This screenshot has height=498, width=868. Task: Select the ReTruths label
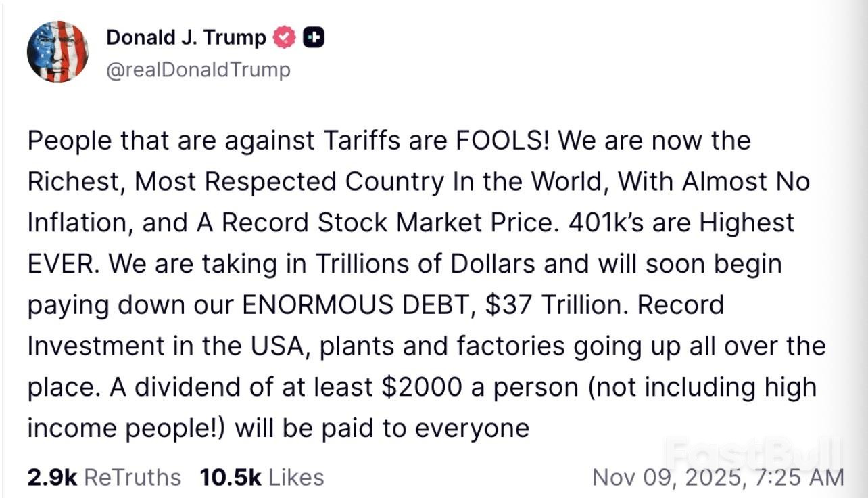(132, 477)
